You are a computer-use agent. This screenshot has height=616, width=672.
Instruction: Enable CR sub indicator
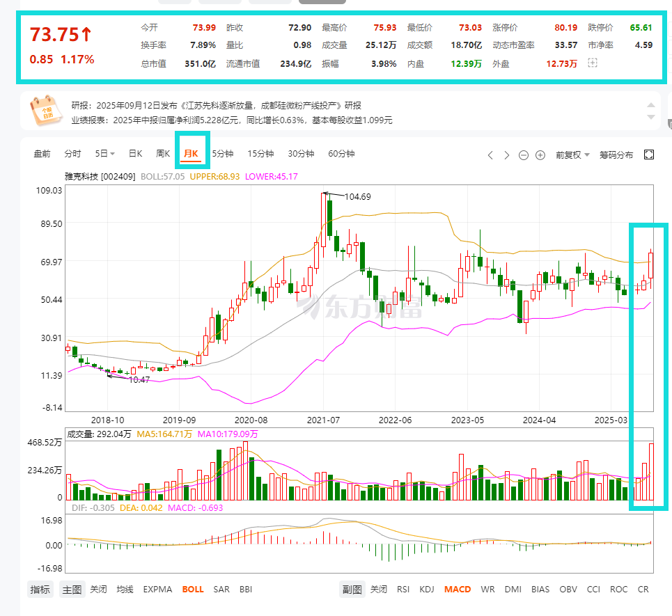(643, 590)
